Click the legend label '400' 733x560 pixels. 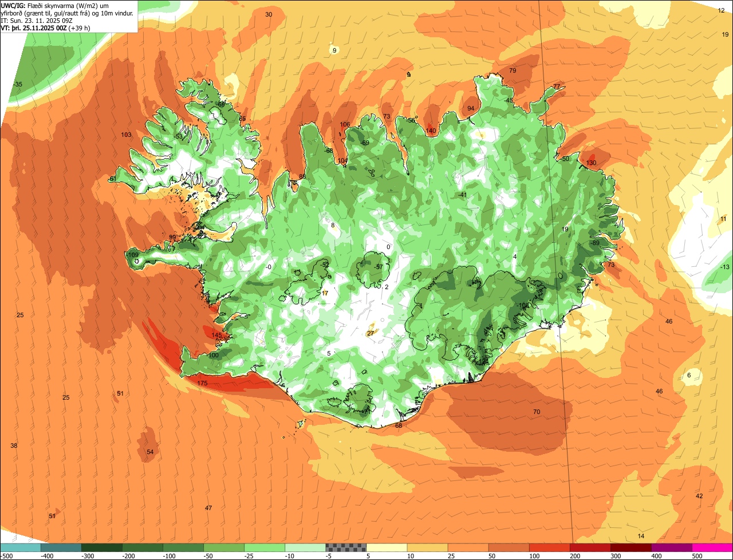point(656,556)
